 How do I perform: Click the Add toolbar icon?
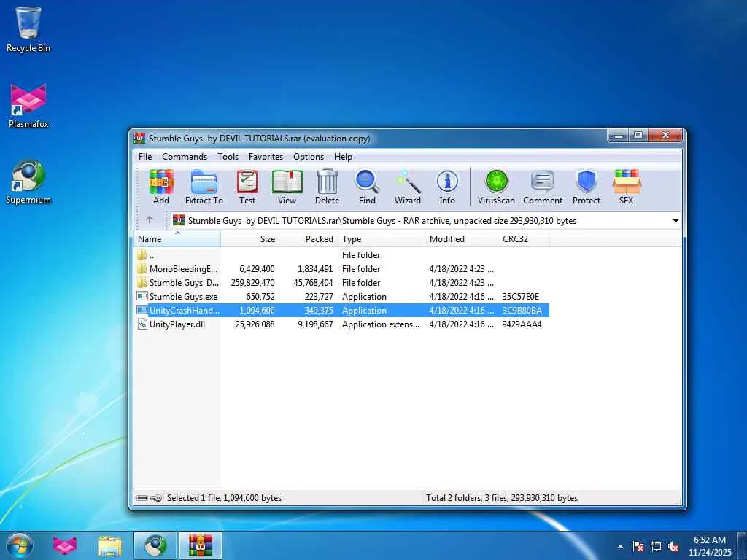[x=161, y=187]
